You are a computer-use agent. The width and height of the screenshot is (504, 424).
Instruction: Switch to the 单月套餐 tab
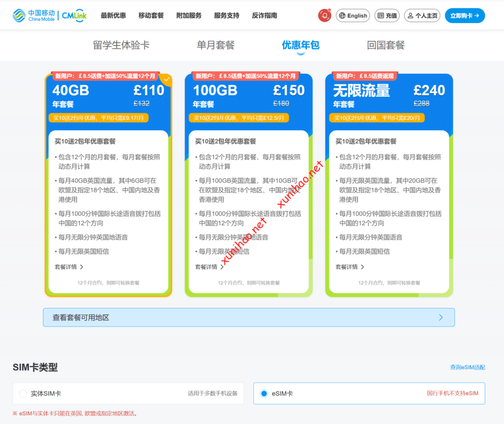point(216,45)
